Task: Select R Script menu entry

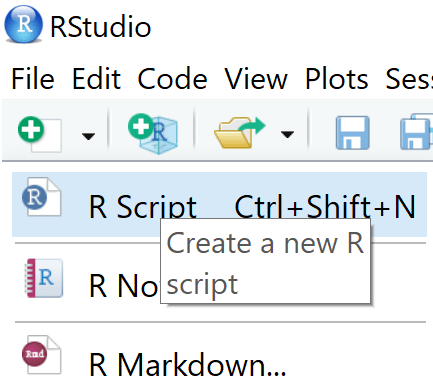Action: click(x=219, y=204)
